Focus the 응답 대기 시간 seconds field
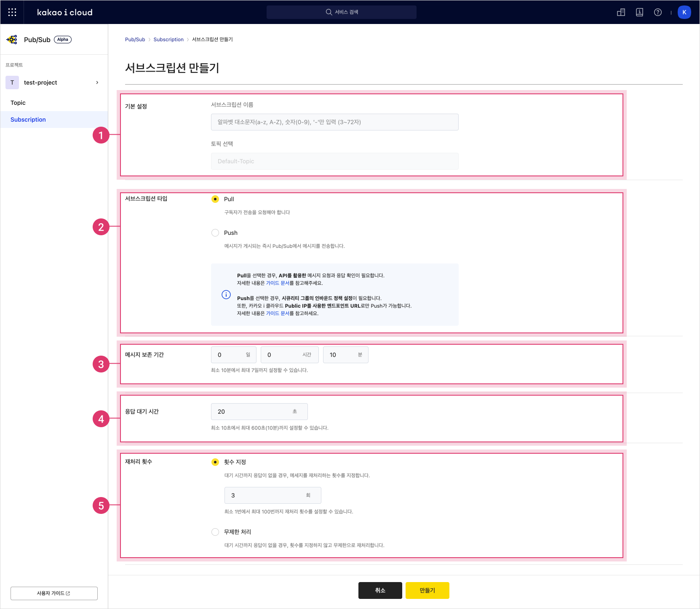The image size is (700, 609). (259, 412)
